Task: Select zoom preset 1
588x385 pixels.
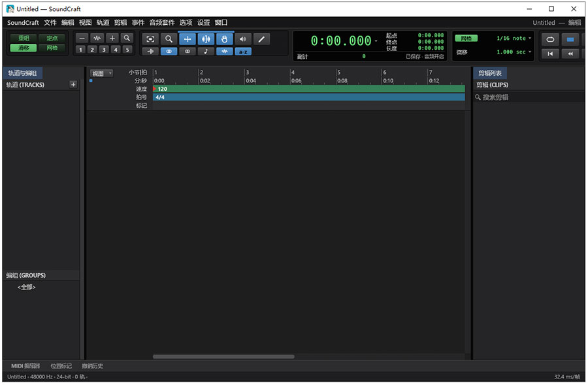Action: [x=80, y=50]
